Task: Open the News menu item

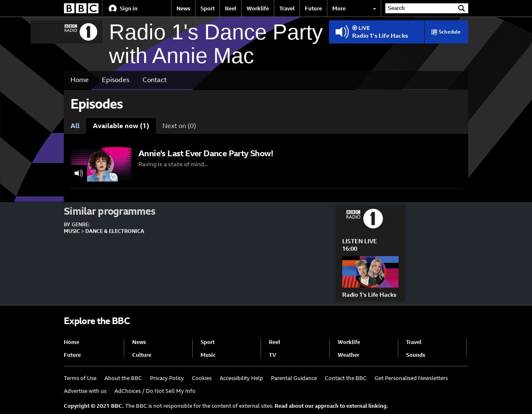Action: pyautogui.click(x=183, y=8)
